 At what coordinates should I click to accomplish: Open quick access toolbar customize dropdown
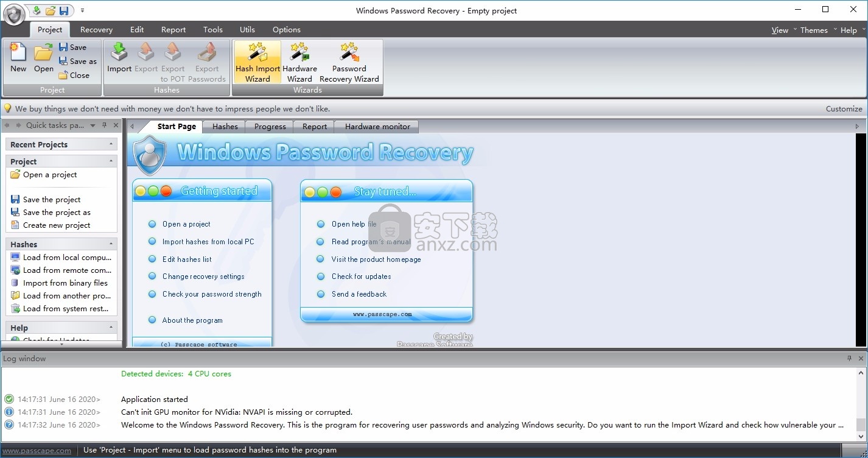[x=82, y=10]
